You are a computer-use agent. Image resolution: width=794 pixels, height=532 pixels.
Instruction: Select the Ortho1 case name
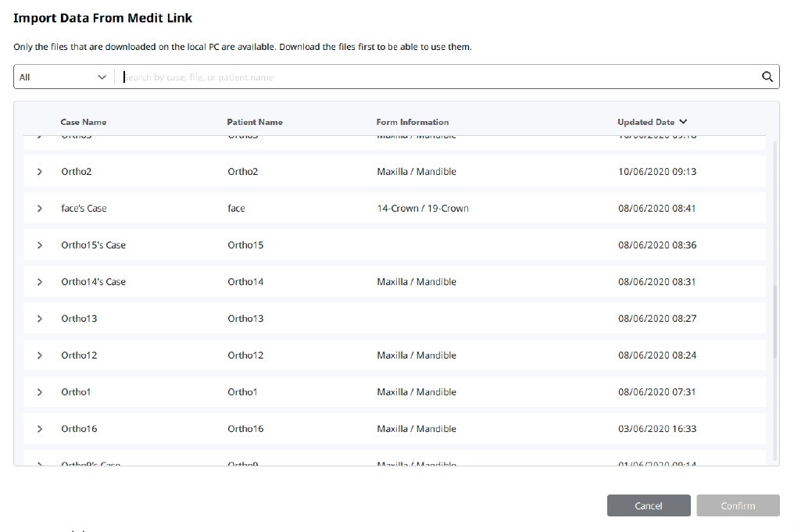pyautogui.click(x=76, y=392)
